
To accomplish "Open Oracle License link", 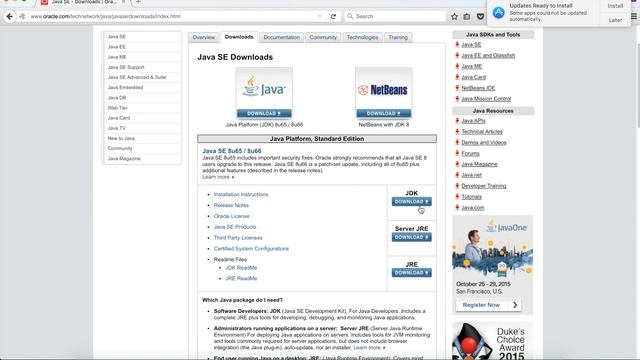I will pyautogui.click(x=231, y=216).
